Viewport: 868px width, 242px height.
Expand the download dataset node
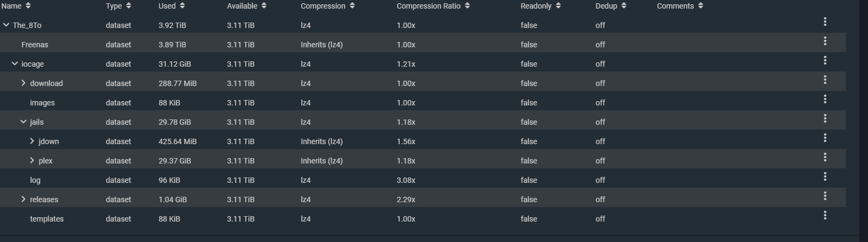coord(23,83)
